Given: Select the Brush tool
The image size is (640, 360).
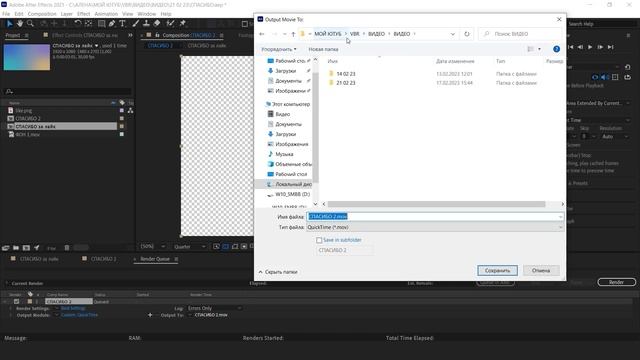Looking at the screenshot, I should pyautogui.click(x=136, y=24).
